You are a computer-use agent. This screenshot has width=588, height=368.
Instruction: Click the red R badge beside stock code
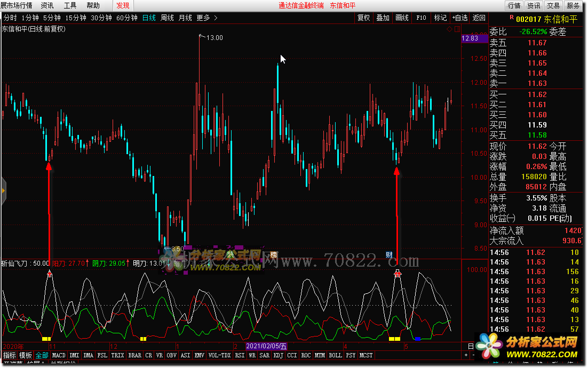[x=512, y=17]
